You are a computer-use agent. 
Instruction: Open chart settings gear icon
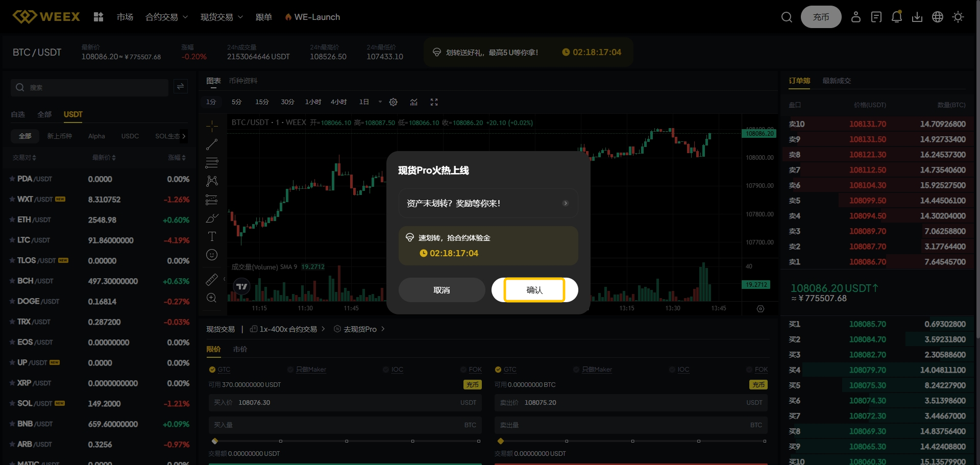(393, 102)
